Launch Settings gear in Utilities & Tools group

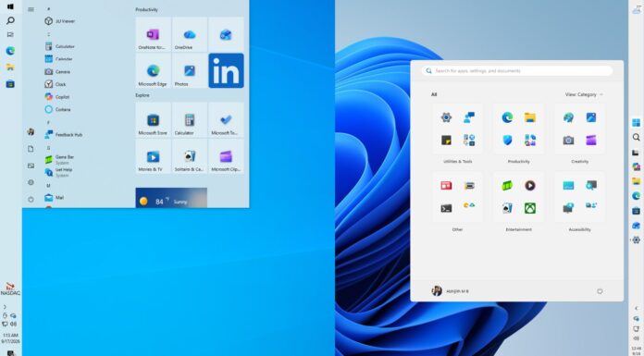point(446,117)
